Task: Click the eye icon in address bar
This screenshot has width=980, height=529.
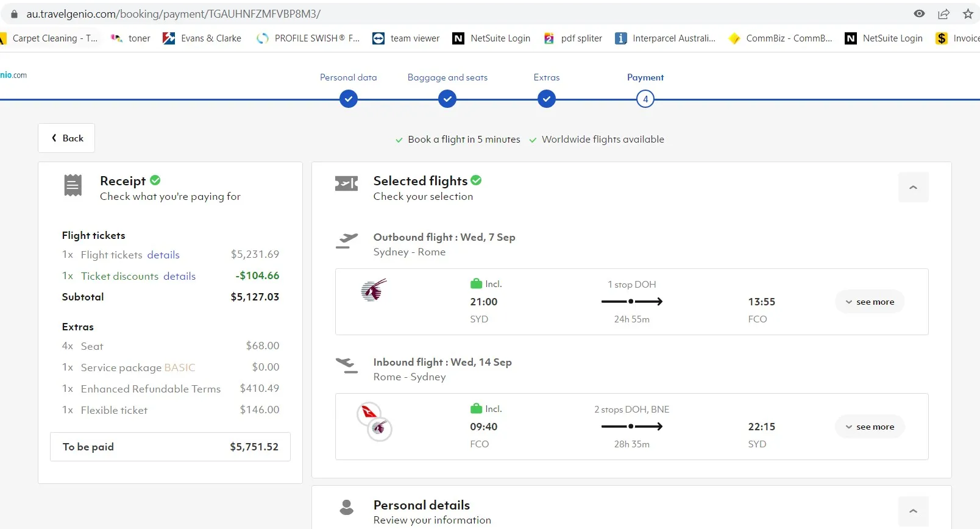Action: (x=919, y=14)
